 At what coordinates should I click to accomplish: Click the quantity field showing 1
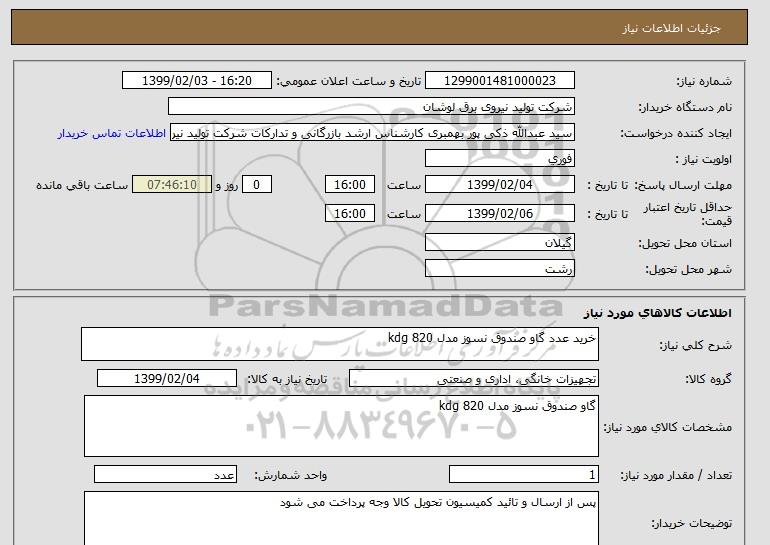523,475
